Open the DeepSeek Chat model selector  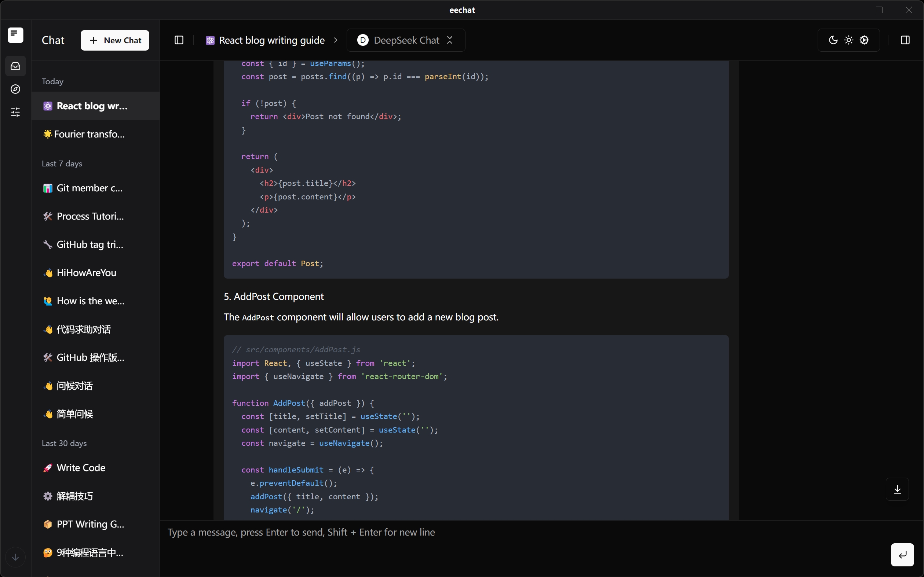click(405, 40)
